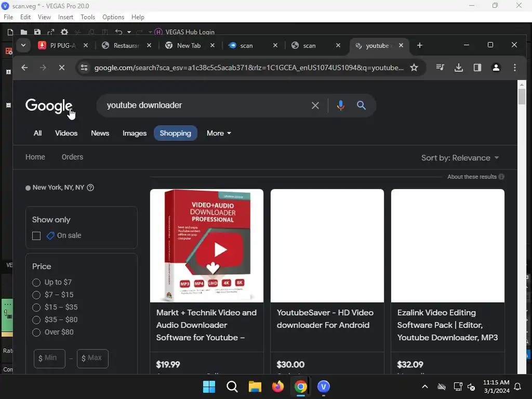
Task: Open Chrome media control icon
Action: pos(440,68)
